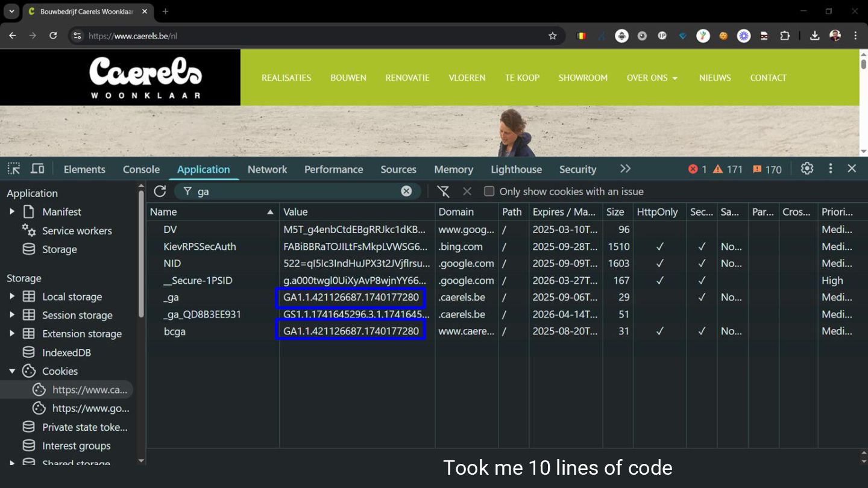Switch to the Console tab
This screenshot has width=868, height=488.
click(x=141, y=169)
